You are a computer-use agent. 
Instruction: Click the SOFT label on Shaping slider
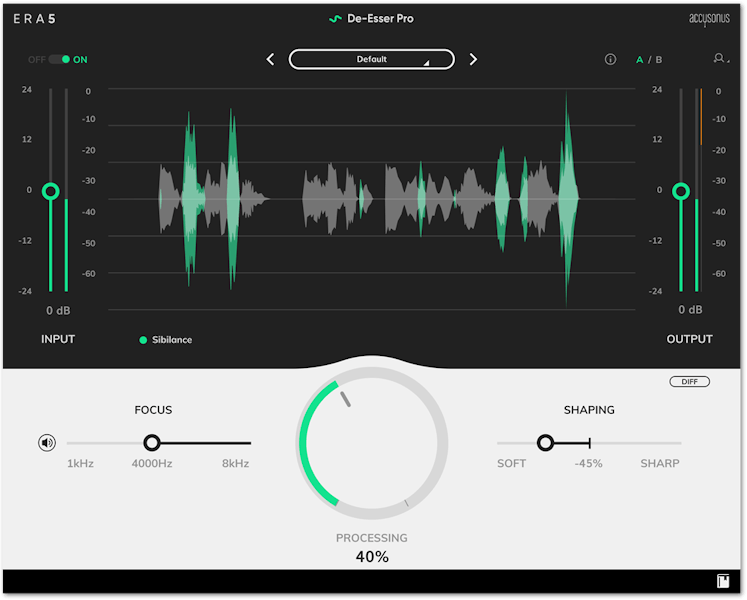(512, 463)
